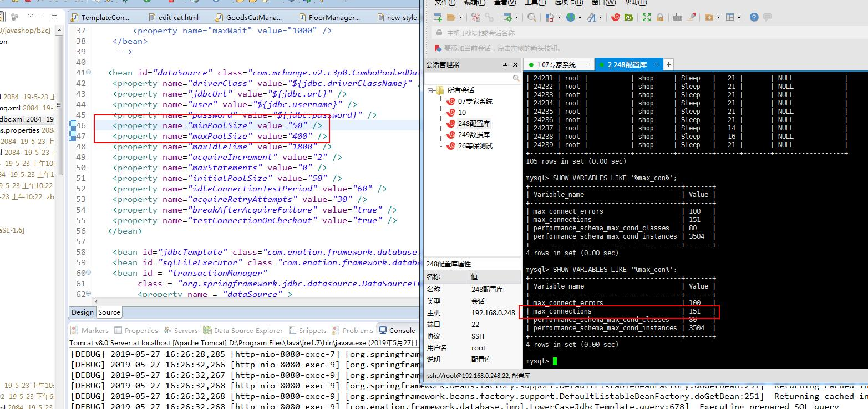The image size is (868, 409).
Task: Open dropdown beside the window layout icon
Action: [x=739, y=17]
